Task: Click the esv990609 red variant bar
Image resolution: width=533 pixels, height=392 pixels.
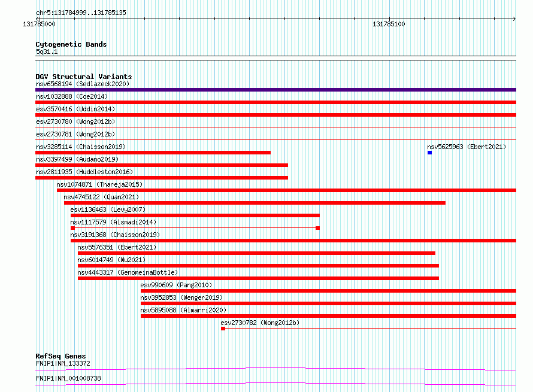Action: pyautogui.click(x=328, y=291)
